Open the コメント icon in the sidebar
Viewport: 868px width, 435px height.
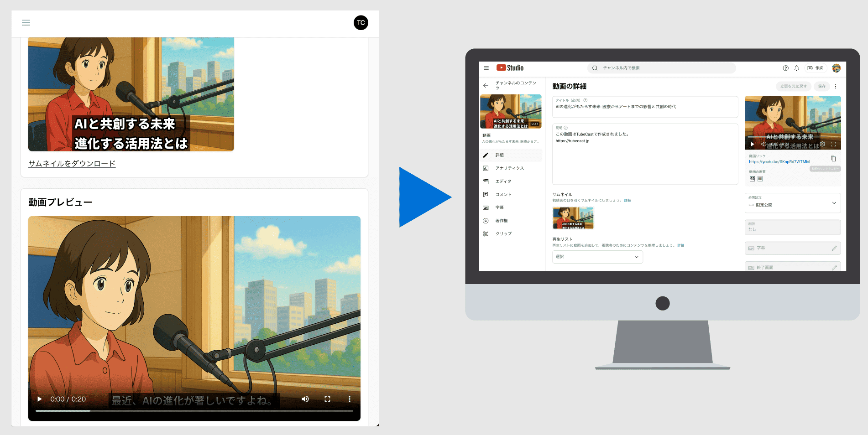(486, 194)
